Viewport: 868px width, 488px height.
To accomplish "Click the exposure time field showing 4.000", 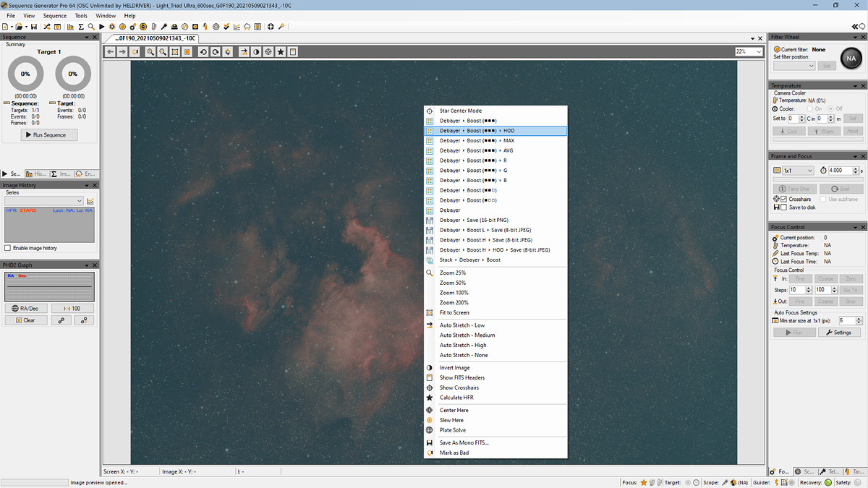I will pyautogui.click(x=840, y=171).
